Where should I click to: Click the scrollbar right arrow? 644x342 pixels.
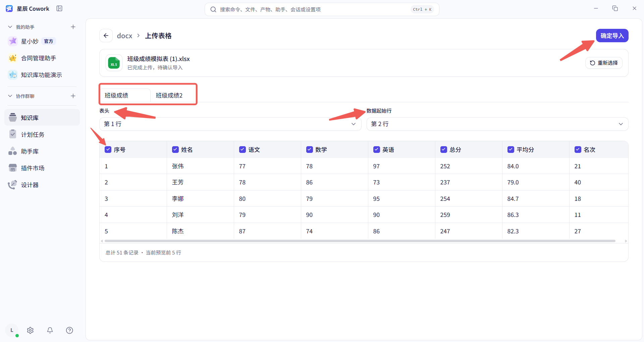(626, 241)
